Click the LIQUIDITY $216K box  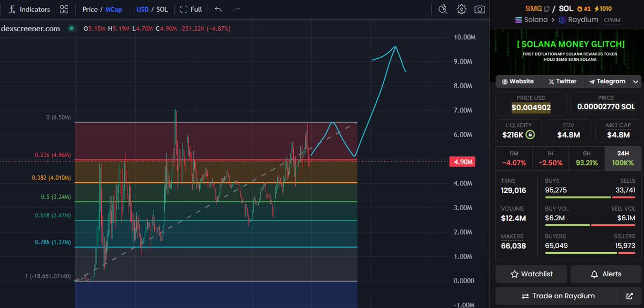pyautogui.click(x=518, y=131)
